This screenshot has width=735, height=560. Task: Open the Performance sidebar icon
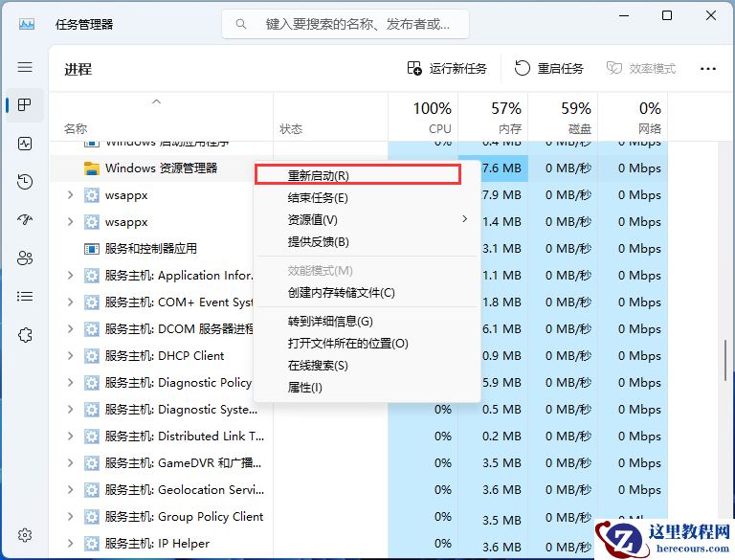[25, 143]
